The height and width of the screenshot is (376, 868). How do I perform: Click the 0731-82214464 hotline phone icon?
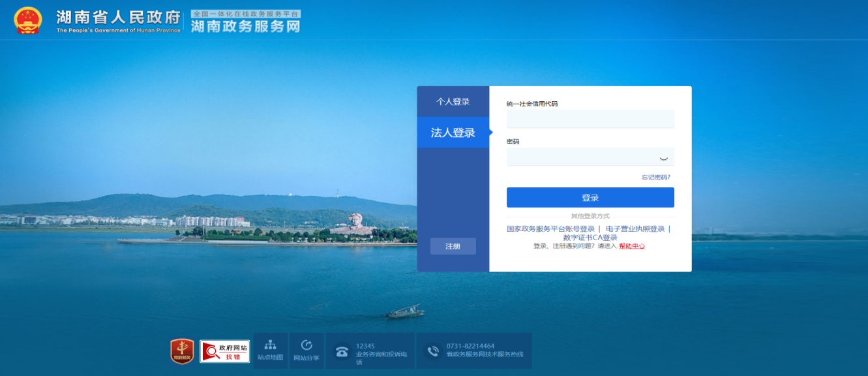(x=433, y=351)
